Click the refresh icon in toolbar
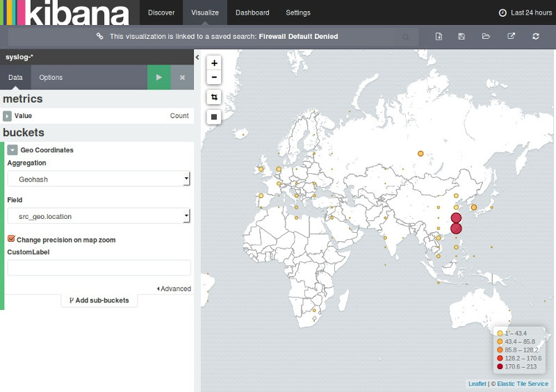 [x=535, y=36]
